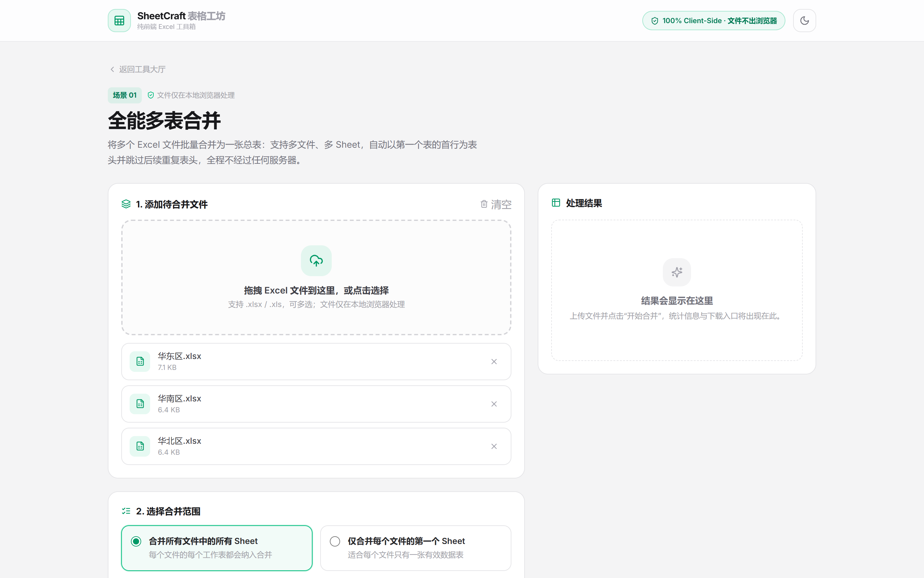Remove 华东区.xlsx from the list
Image resolution: width=924 pixels, height=578 pixels.
[x=494, y=361]
